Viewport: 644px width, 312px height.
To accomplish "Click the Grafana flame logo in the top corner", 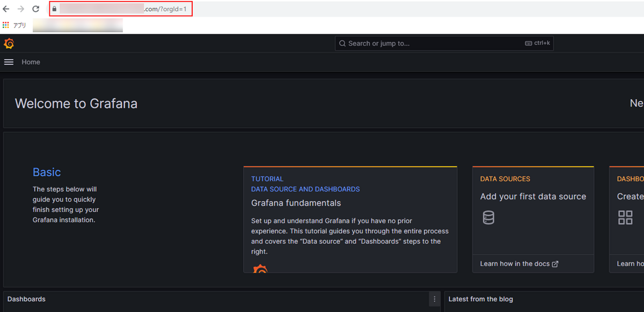I will [x=9, y=43].
